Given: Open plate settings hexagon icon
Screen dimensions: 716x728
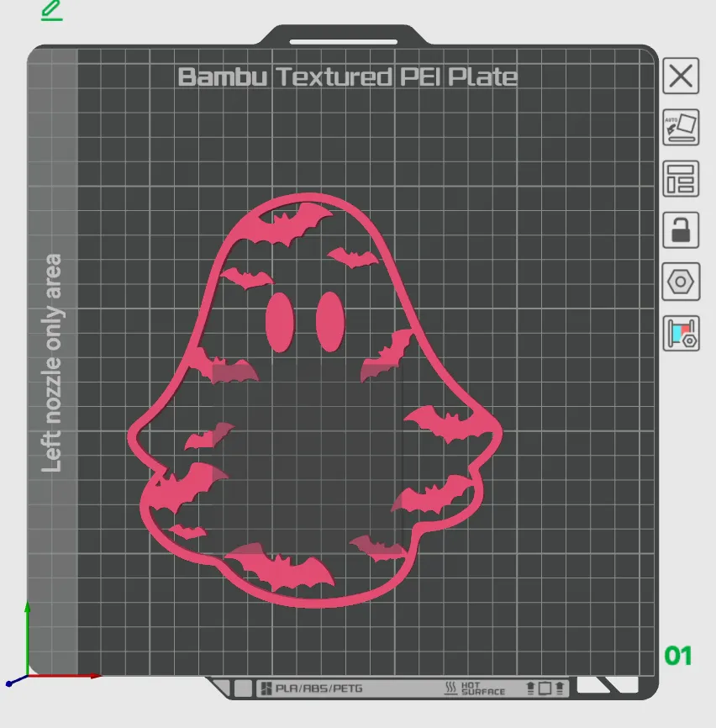Looking at the screenshot, I should (680, 282).
